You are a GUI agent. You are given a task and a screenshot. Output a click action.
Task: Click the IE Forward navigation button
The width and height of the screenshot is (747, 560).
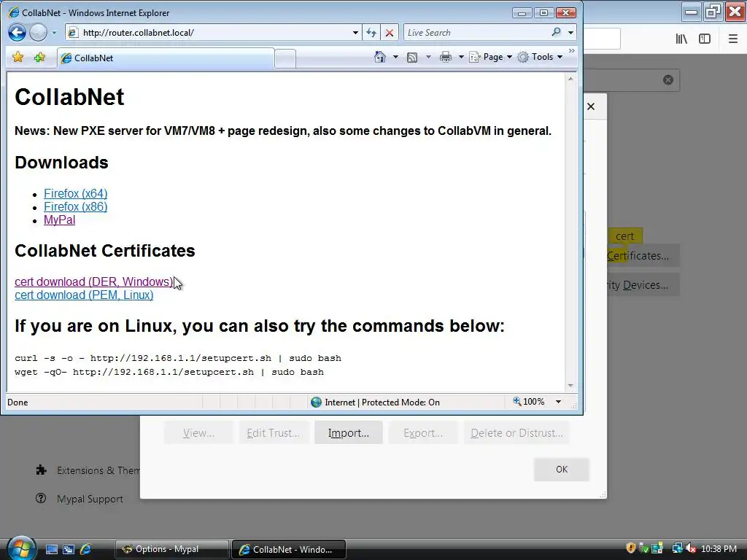click(38, 32)
